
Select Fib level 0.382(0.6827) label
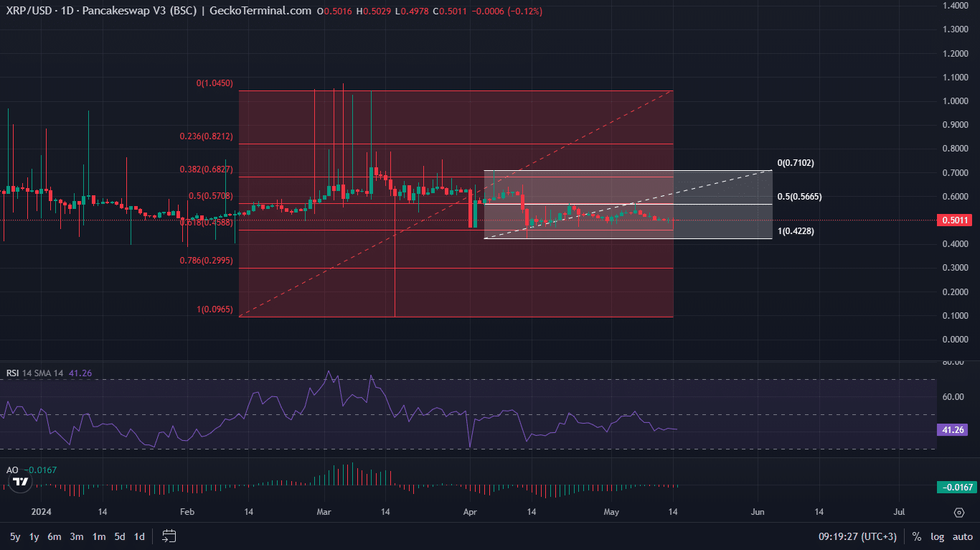tap(206, 170)
